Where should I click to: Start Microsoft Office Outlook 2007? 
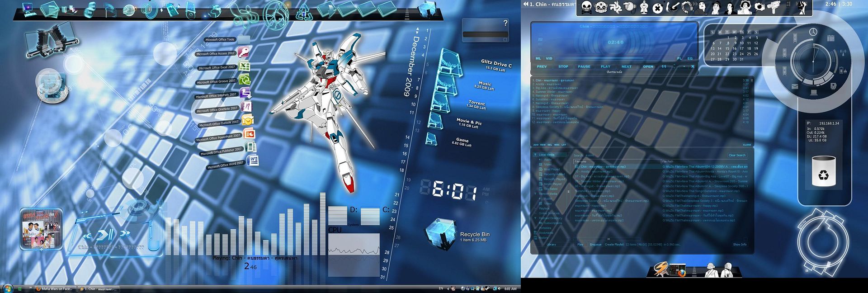(x=248, y=120)
